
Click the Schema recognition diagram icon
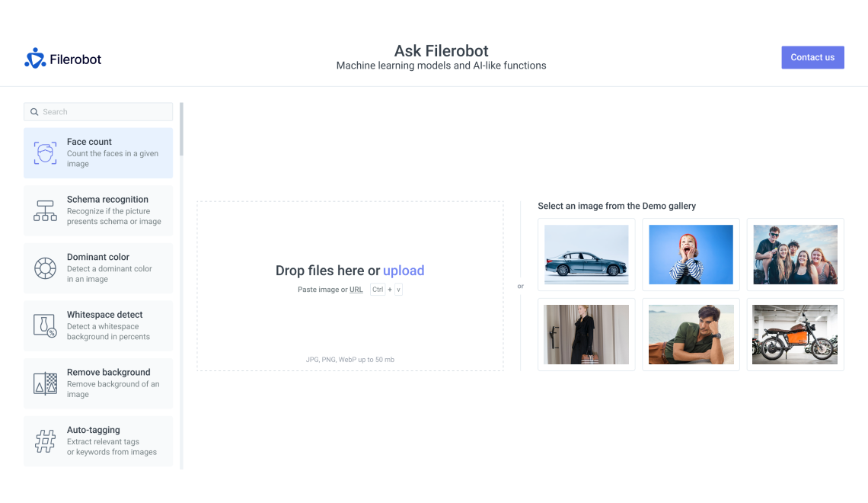[45, 211]
